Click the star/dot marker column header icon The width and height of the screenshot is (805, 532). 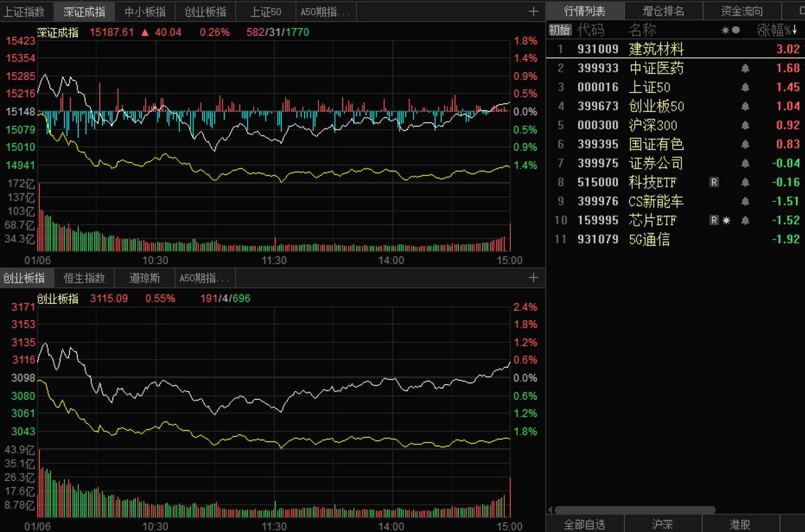click(x=730, y=30)
